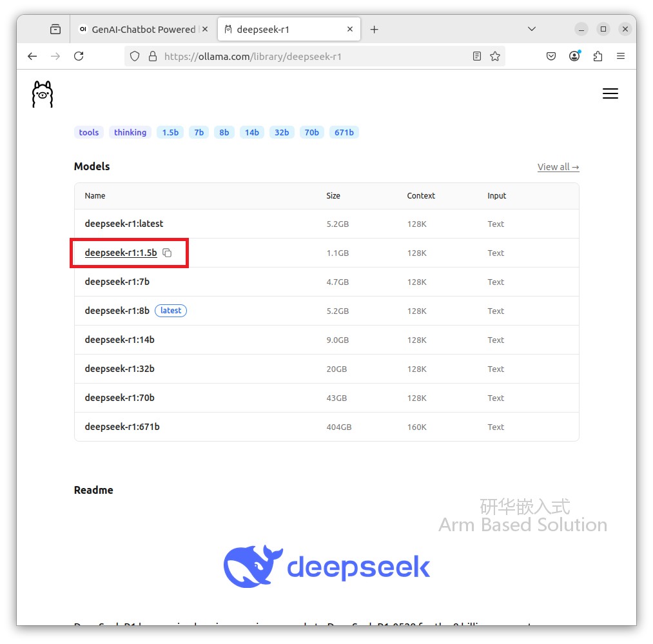The height and width of the screenshot is (644, 653).
Task: Click the latest badge beside deepseek-r1:8b
Action: [171, 311]
